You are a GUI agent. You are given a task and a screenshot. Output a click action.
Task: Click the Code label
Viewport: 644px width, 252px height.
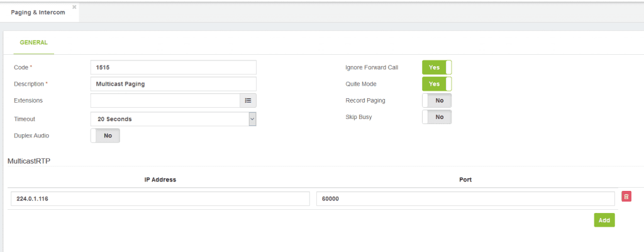tap(21, 67)
